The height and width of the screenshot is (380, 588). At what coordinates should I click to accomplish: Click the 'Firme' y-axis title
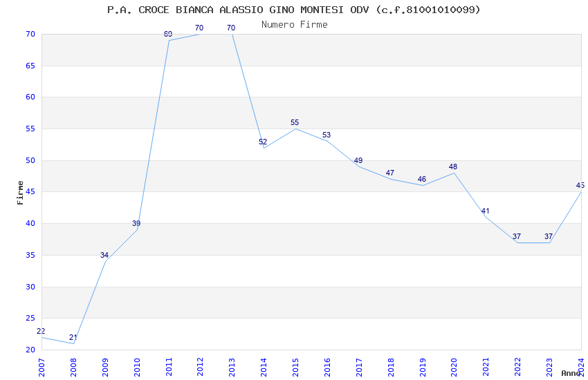(20, 193)
